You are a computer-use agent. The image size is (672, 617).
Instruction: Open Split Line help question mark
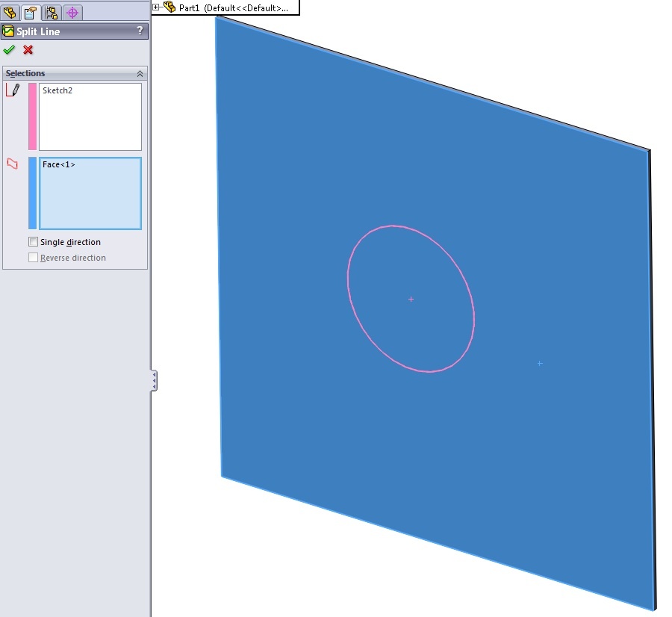click(x=140, y=31)
